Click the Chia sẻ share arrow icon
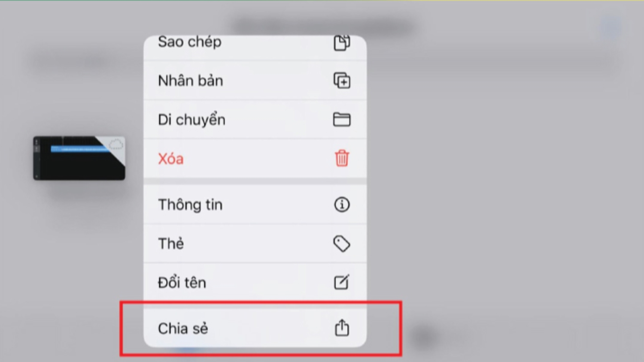The height and width of the screenshot is (362, 644). [342, 328]
